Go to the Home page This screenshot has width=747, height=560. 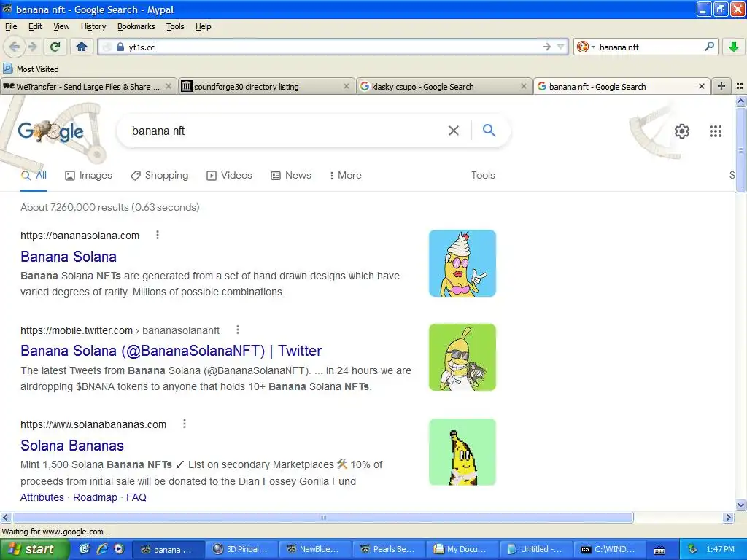click(x=82, y=47)
